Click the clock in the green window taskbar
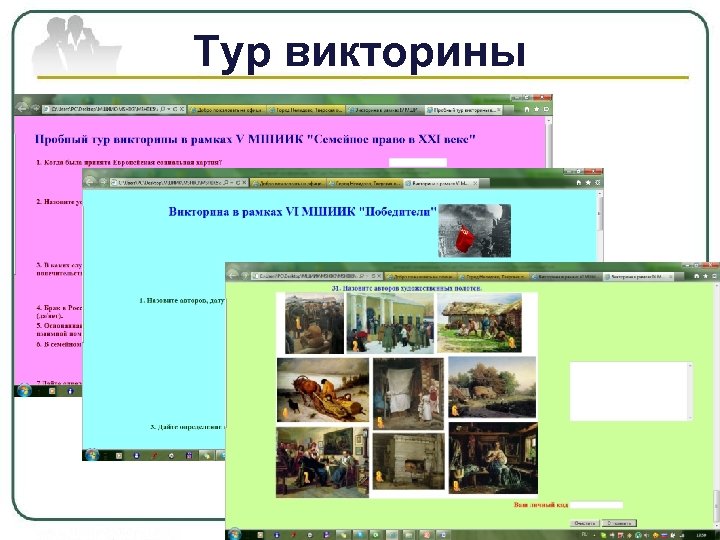Viewport: 720px width, 540px height. coord(701,535)
